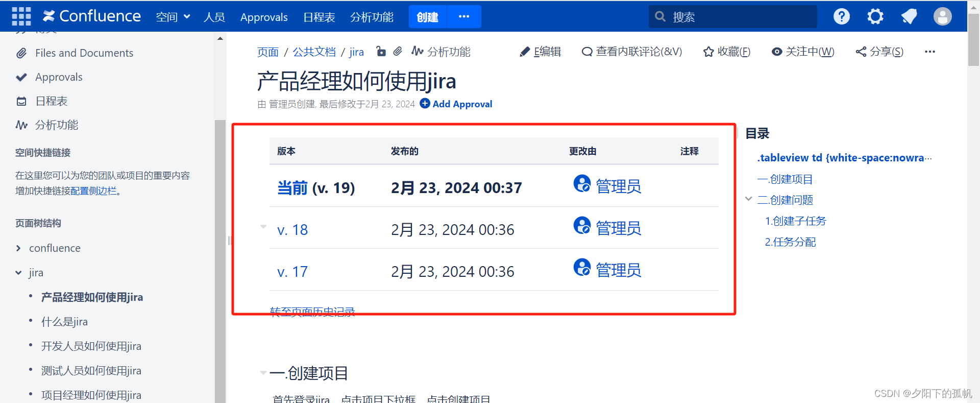The image size is (980, 403).
Task: Click the 管理员 avatar in v. 17 row
Action: click(x=582, y=267)
